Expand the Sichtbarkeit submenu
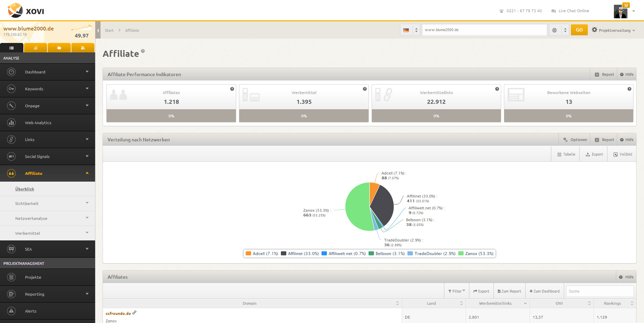The image size is (644, 323). [x=47, y=204]
